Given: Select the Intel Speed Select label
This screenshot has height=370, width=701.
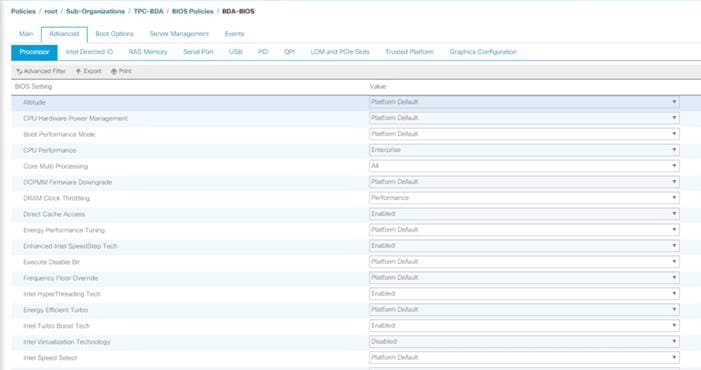Looking at the screenshot, I should pos(50,358).
